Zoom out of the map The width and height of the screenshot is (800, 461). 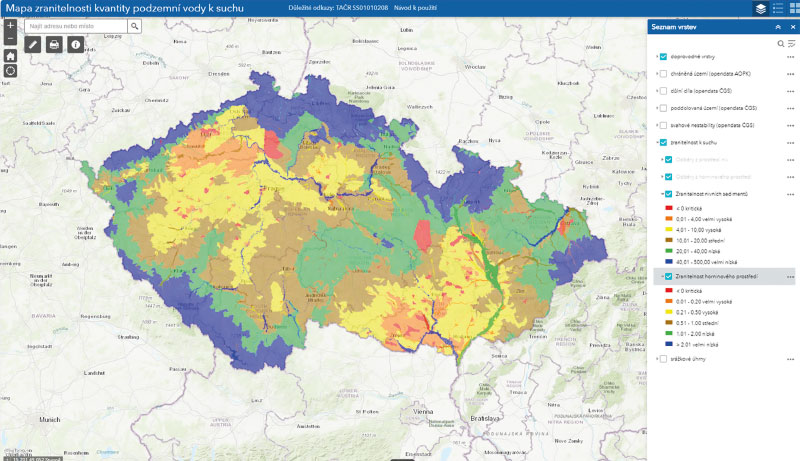(10, 39)
